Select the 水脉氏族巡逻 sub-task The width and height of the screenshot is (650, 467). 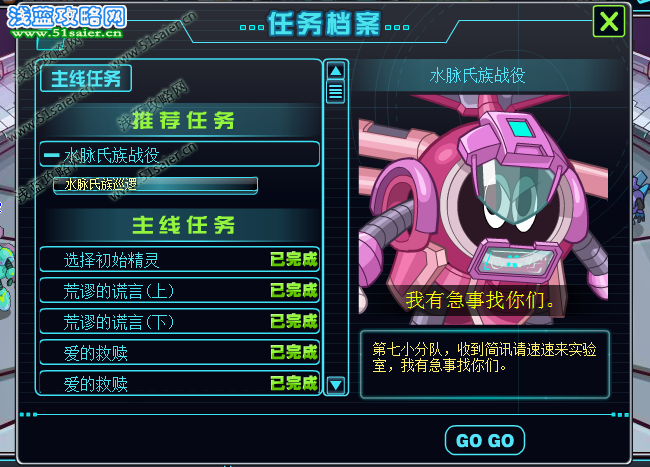click(155, 185)
